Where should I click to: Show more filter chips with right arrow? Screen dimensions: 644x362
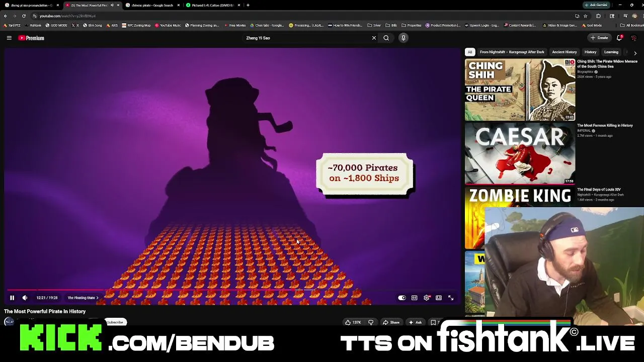(x=635, y=52)
